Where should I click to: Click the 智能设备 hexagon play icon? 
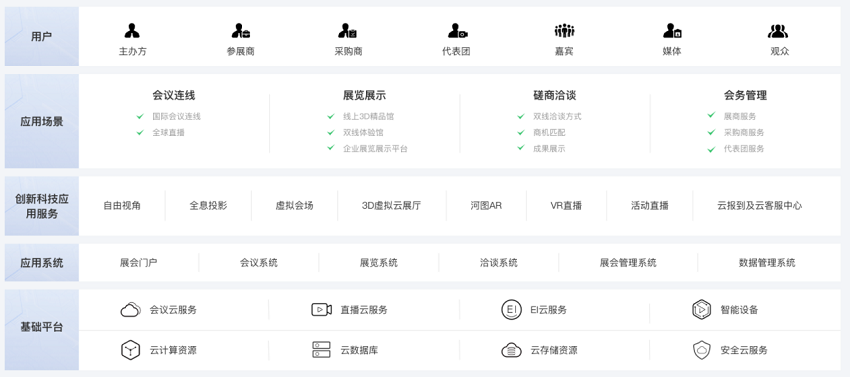tap(701, 310)
